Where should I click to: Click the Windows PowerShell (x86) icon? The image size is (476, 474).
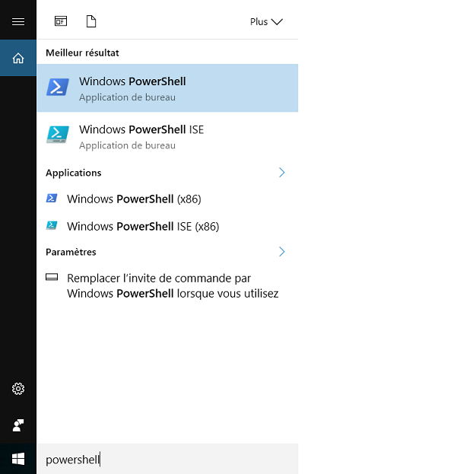coord(52,198)
